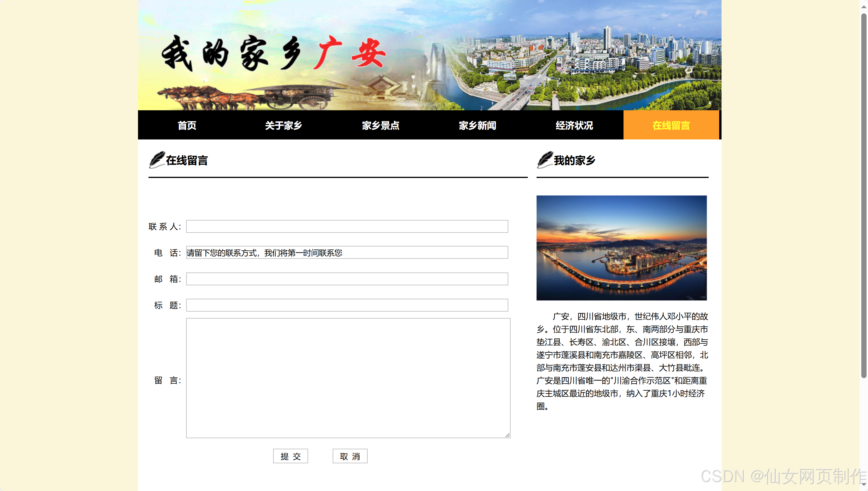868x491 pixels.
Task: Click inside the 留言 message textarea
Action: 348,378
